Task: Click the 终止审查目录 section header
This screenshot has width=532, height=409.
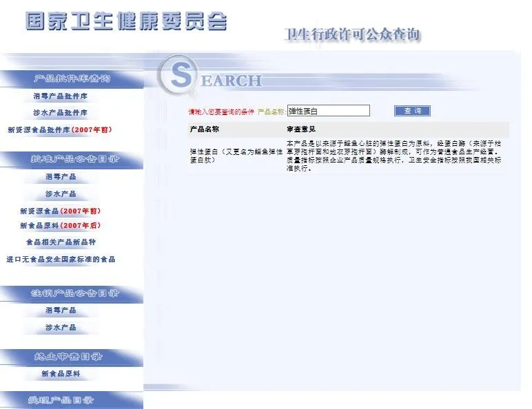Action: 72,357
